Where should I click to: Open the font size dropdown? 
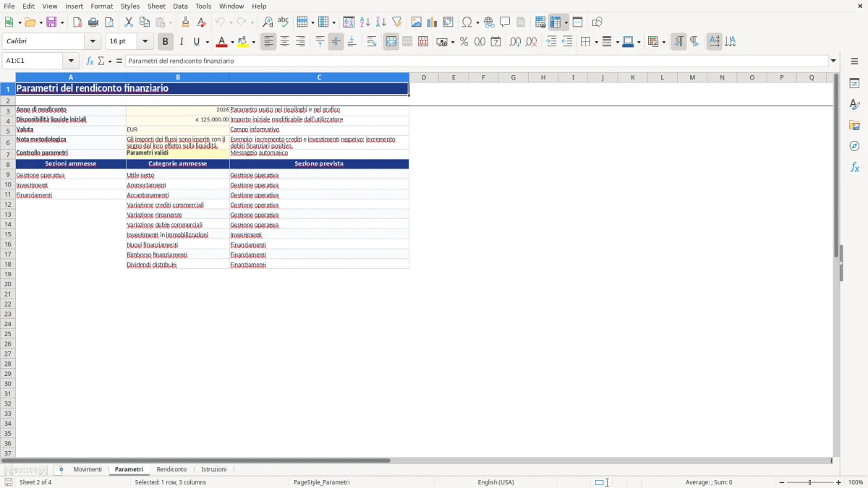pyautogui.click(x=145, y=42)
